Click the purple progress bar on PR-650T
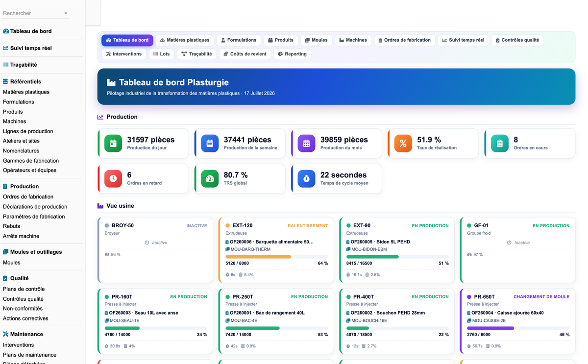 pos(518,328)
